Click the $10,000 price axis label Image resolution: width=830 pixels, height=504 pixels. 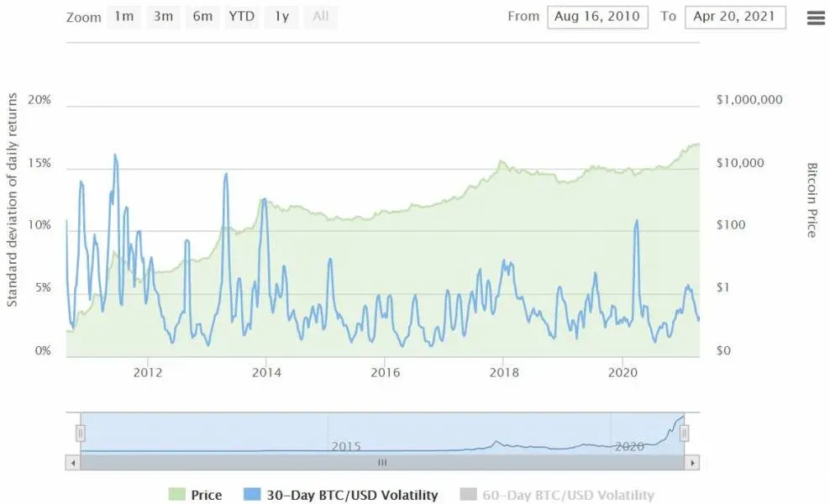740,163
